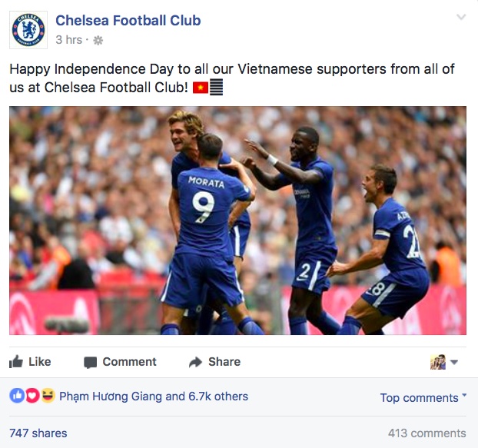Click the post audience privacy icon
This screenshot has height=448, width=478.
coord(98,40)
